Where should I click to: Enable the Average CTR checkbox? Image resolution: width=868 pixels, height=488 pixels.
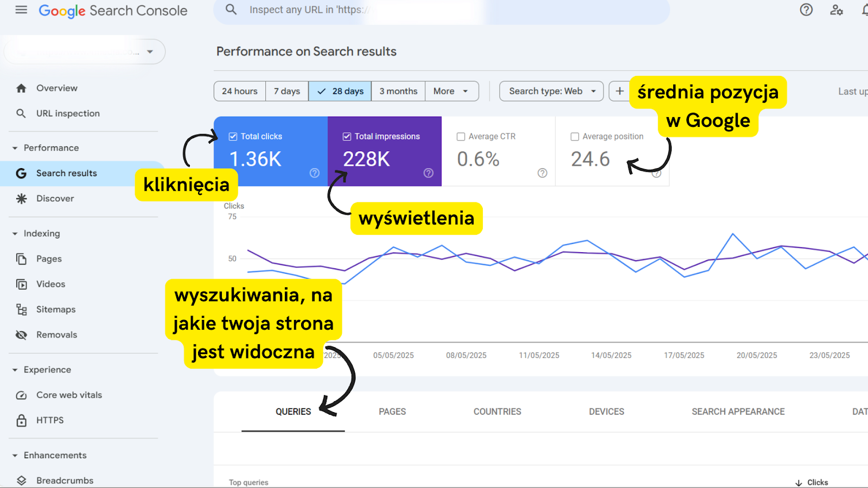461,137
